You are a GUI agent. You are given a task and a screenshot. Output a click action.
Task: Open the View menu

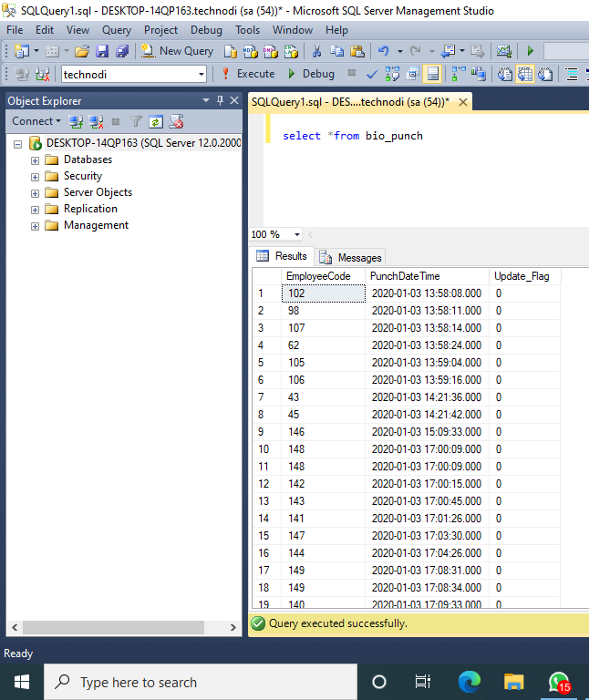(x=77, y=30)
